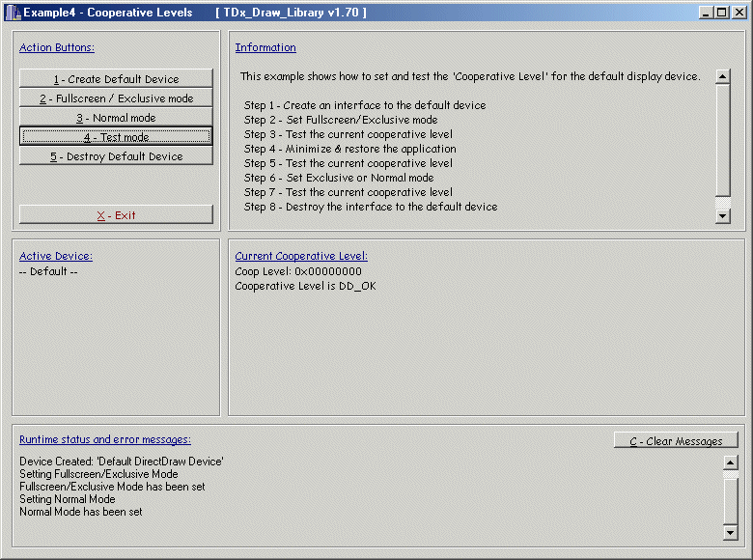Maximize the Example4 window
753x560 pixels.
click(x=722, y=13)
